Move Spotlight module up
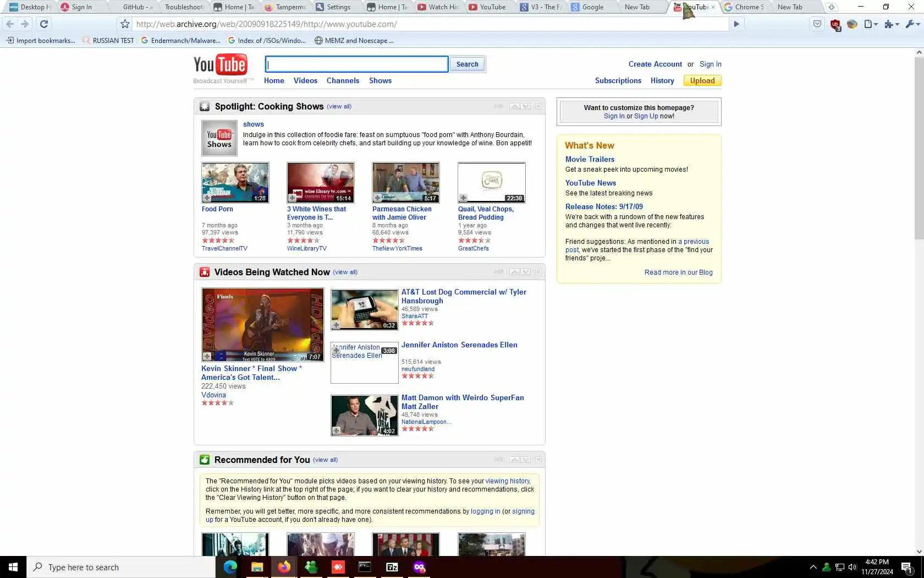This screenshot has width=924, height=578. 515,106
